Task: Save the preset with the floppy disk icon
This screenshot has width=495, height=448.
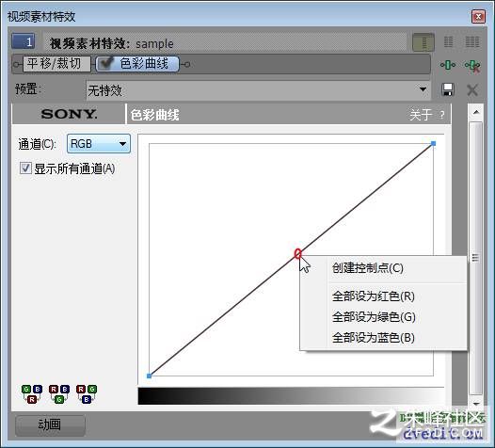Action: coord(447,90)
